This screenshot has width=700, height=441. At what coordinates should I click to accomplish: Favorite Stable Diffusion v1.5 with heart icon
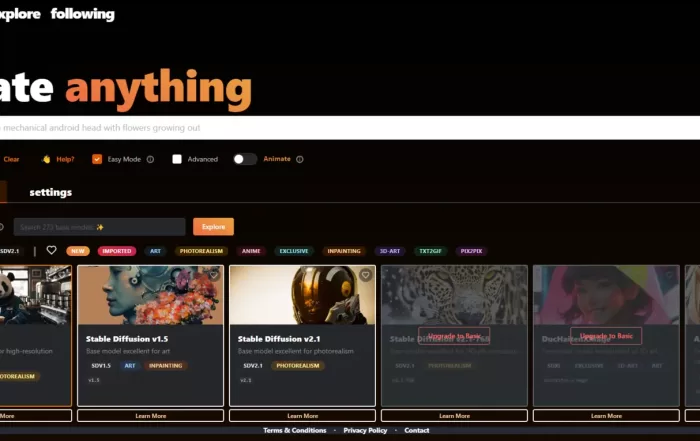214,275
